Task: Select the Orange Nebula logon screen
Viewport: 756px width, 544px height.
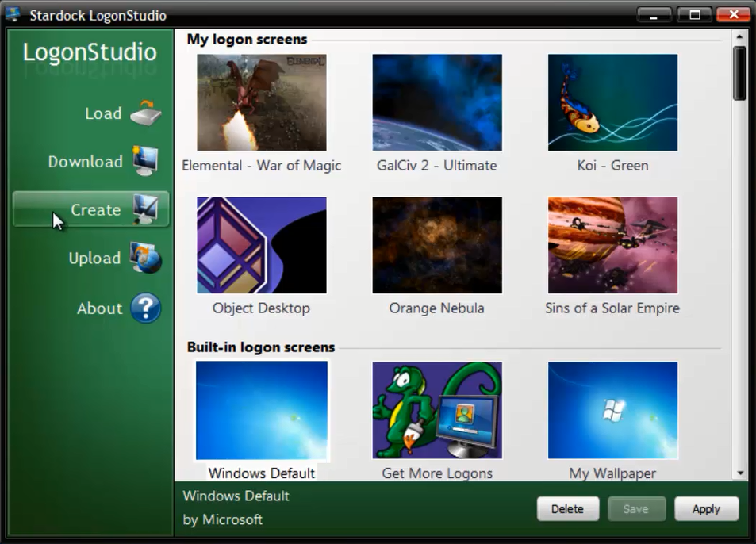Action: [436, 244]
